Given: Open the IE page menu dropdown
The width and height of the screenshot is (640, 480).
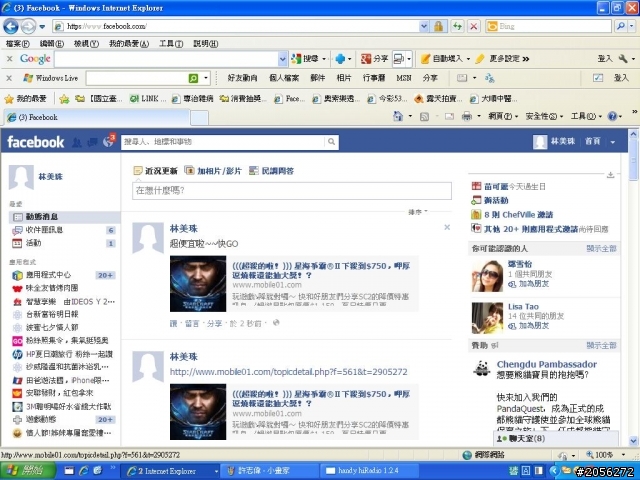Looking at the screenshot, I should pyautogui.click(x=503, y=117).
